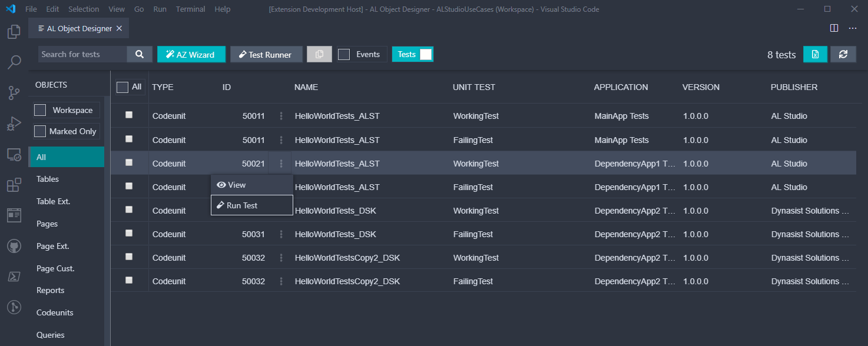868x346 pixels.
Task: Enable the Marked Only checkbox
Action: coord(40,131)
